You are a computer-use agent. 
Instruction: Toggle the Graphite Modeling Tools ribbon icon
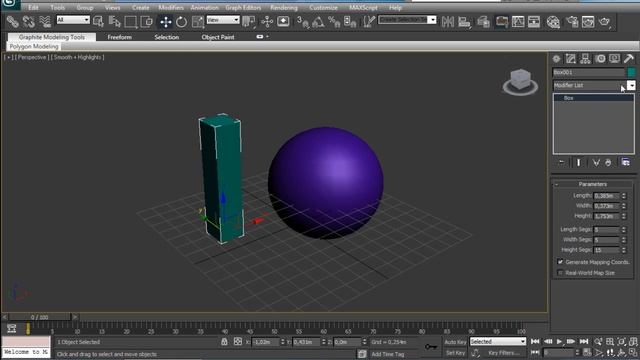502,22
